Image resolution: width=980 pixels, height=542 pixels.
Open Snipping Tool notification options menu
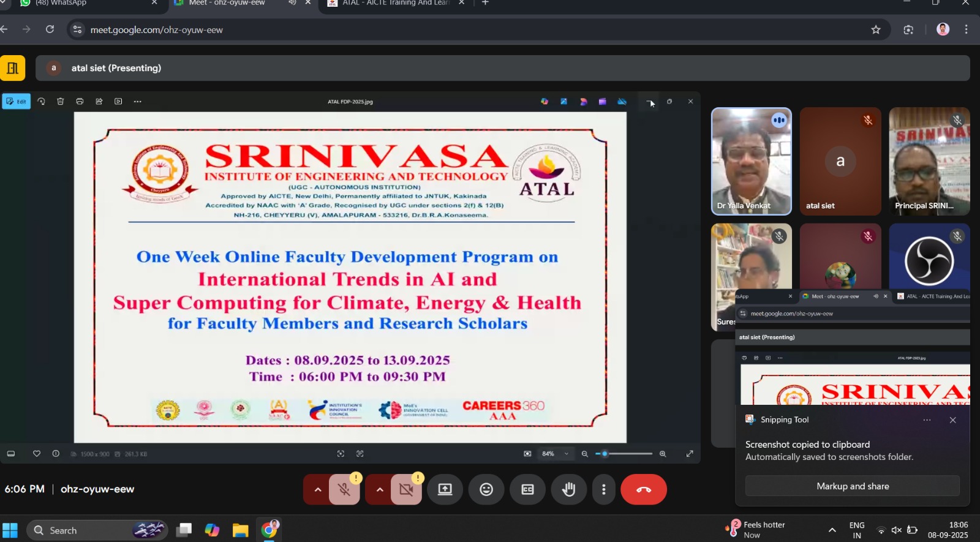927,420
